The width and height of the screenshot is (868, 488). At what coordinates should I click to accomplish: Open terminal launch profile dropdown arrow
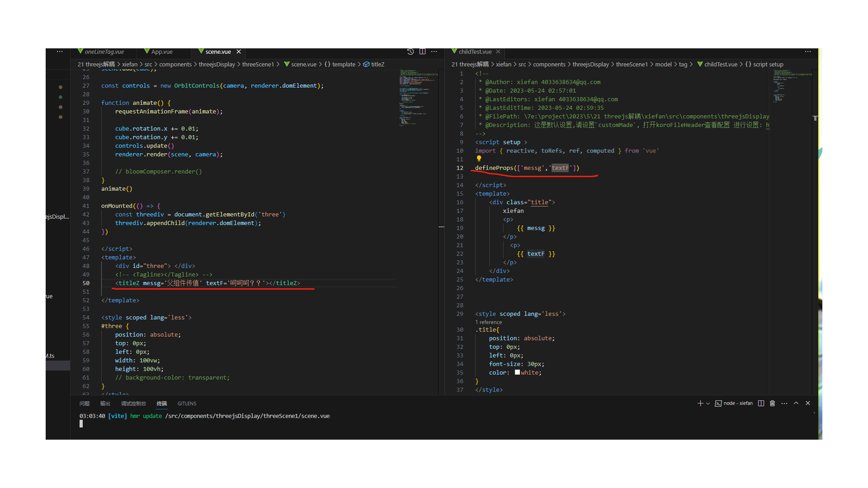[x=708, y=403]
